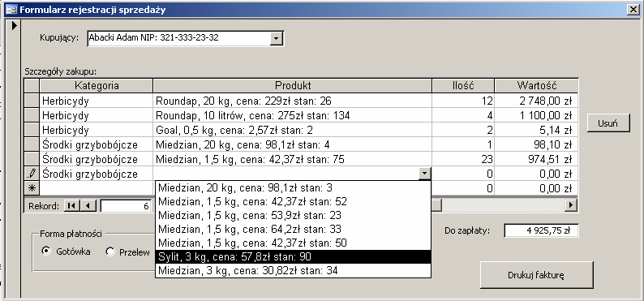Viewport: 644px width, 301px height.
Task: Select the Przelew payment option
Action: (109, 252)
